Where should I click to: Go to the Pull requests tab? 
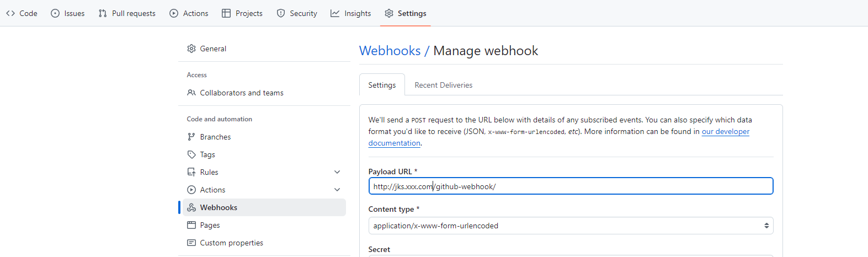tap(127, 13)
